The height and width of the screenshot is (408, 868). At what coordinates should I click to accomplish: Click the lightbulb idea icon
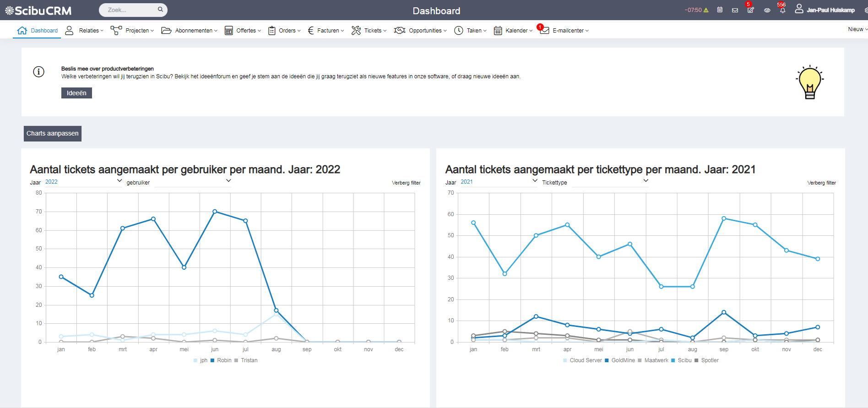coord(810,82)
